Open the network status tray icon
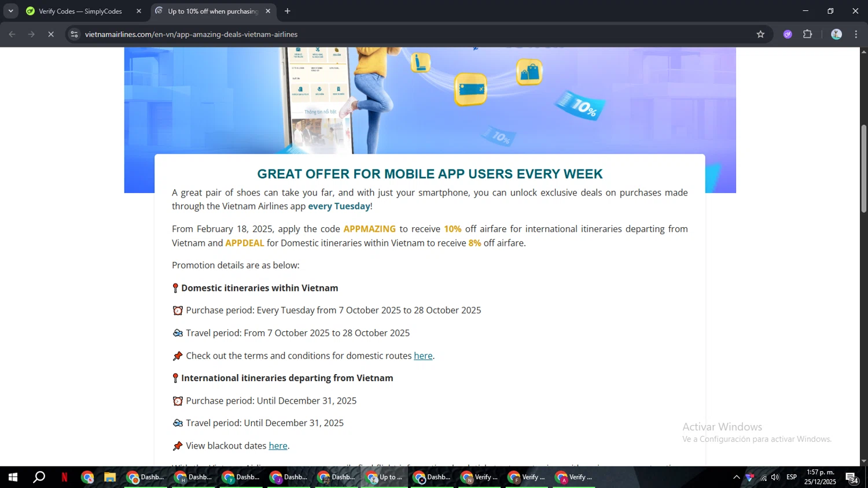 (763, 477)
